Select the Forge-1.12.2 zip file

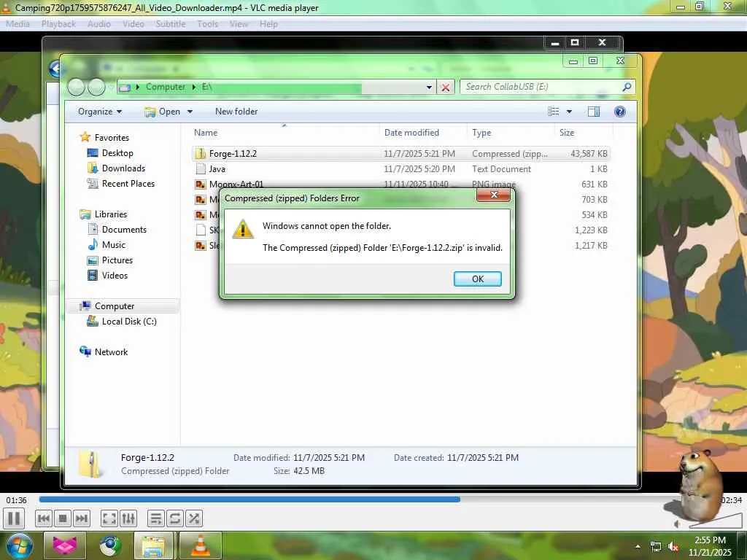[x=400, y=154]
